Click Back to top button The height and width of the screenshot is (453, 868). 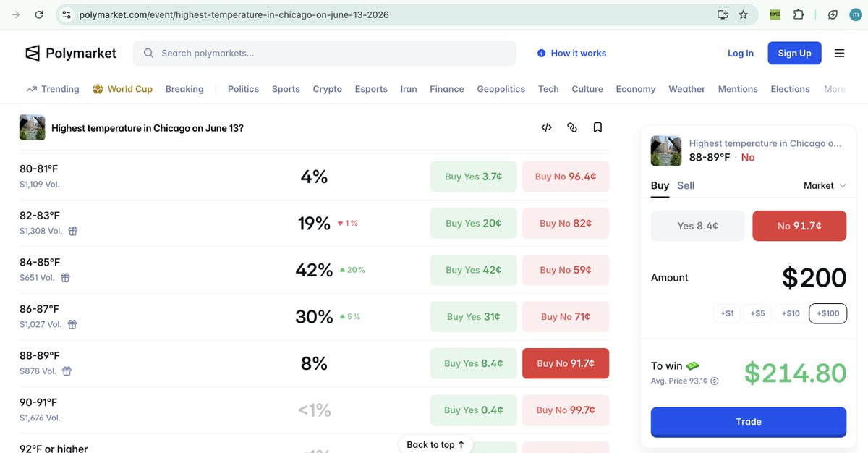pos(435,444)
